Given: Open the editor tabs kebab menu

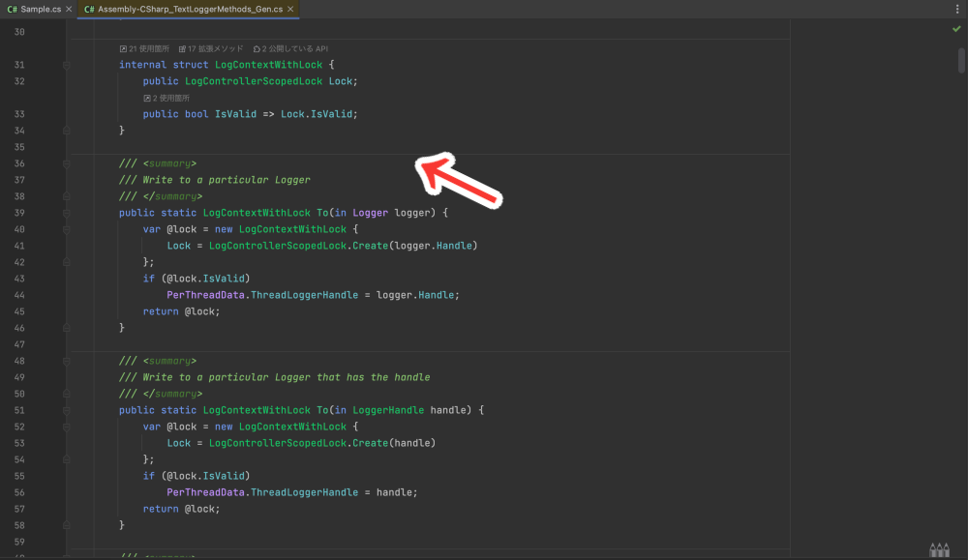Looking at the screenshot, I should point(957,10).
